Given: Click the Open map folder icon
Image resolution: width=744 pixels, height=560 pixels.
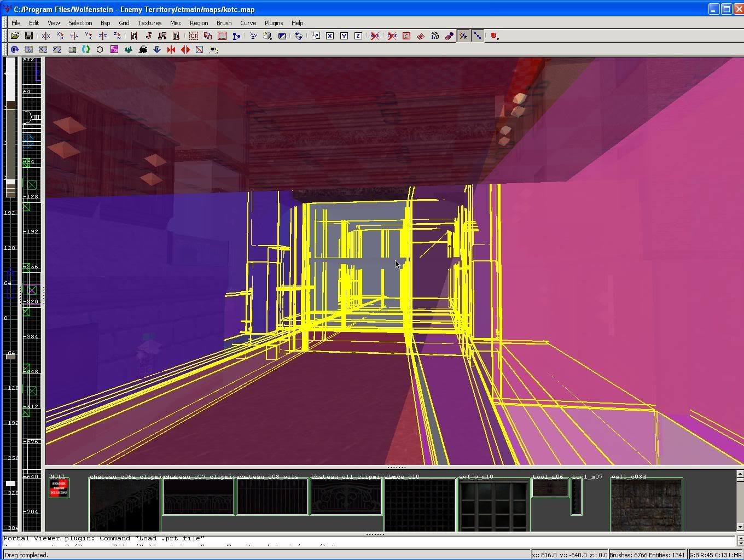Looking at the screenshot, I should [x=15, y=36].
